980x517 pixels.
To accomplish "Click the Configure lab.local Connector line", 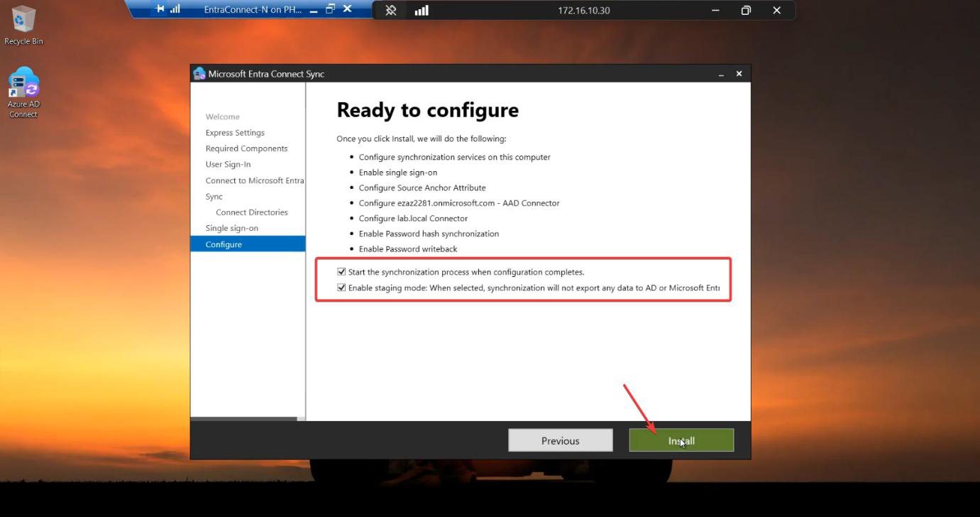I will [x=413, y=218].
